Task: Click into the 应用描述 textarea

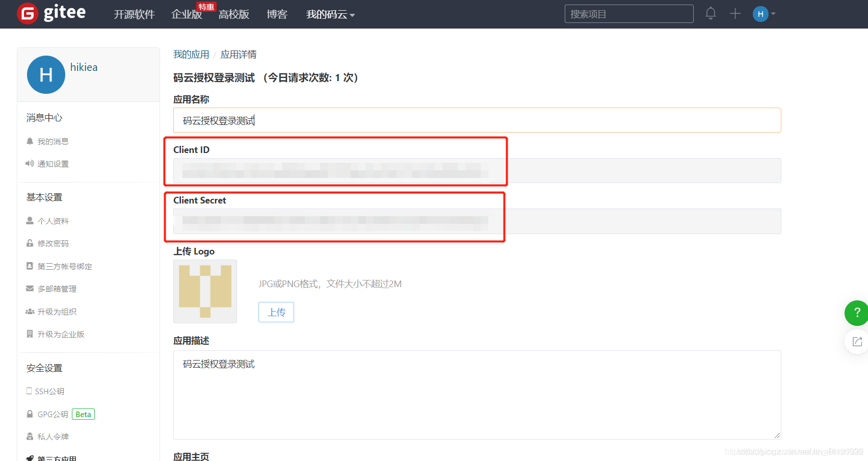Action: point(477,395)
